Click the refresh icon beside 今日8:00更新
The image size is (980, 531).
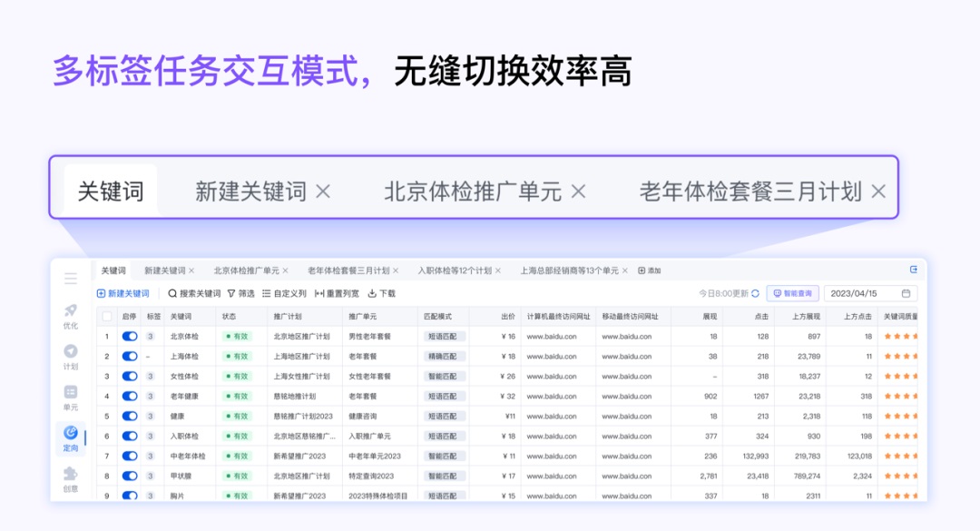pos(755,294)
